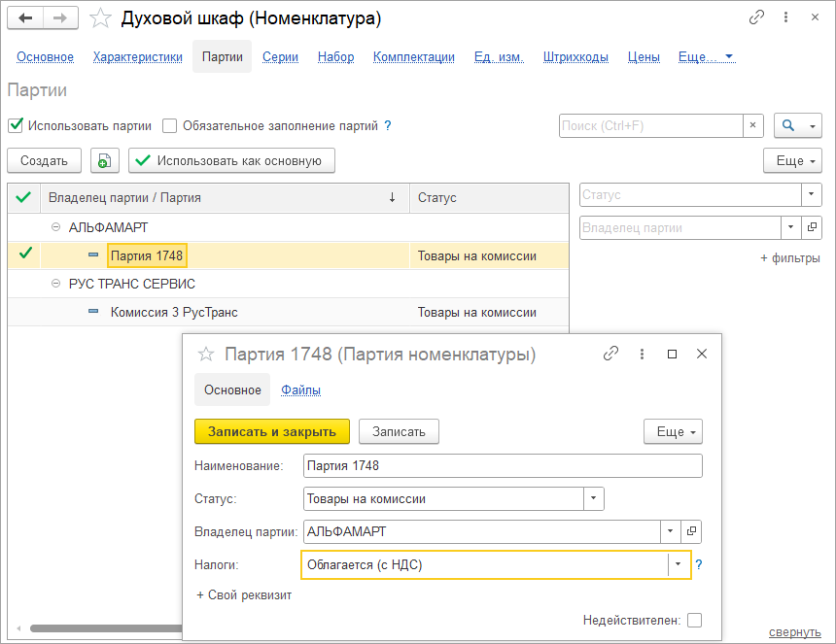Click the свернуть link
The width and height of the screenshot is (836, 644).
tap(794, 631)
